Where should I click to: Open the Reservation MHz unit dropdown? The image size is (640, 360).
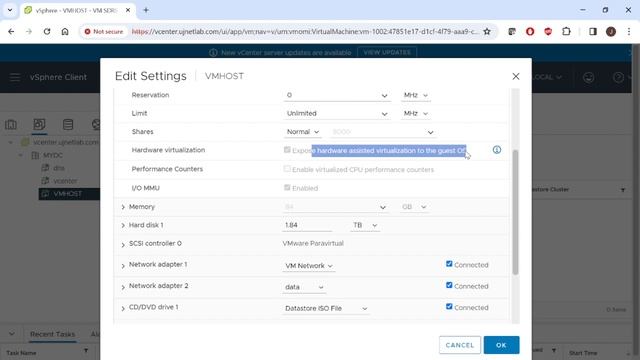click(x=416, y=95)
